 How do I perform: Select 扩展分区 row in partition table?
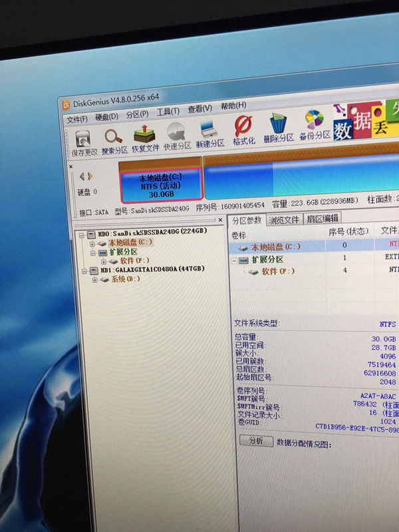pos(315,259)
